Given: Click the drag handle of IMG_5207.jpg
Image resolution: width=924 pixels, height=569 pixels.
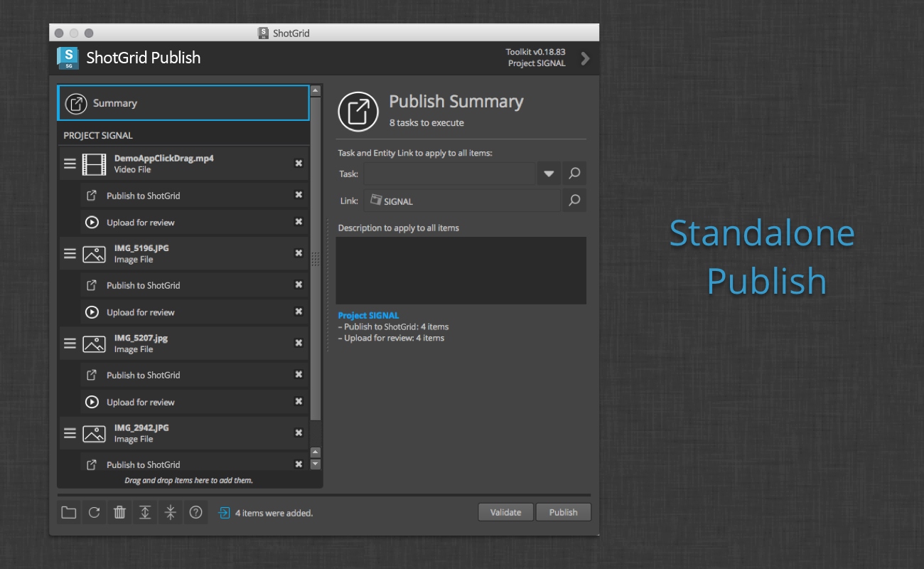Looking at the screenshot, I should click(x=70, y=343).
